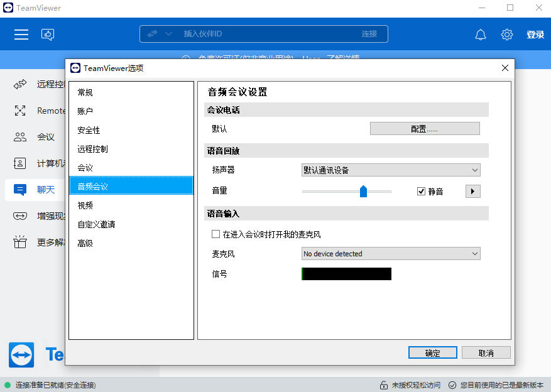Image resolution: width=551 pixels, height=392 pixels.
Task: Select the 计算机和联系人 sidebar icon
Action: pyautogui.click(x=19, y=163)
